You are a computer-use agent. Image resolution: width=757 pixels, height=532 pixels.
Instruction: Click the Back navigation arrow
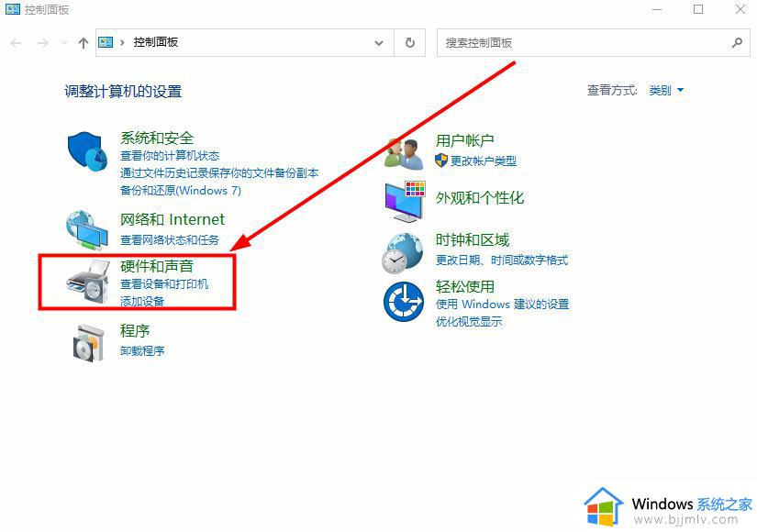coord(16,43)
